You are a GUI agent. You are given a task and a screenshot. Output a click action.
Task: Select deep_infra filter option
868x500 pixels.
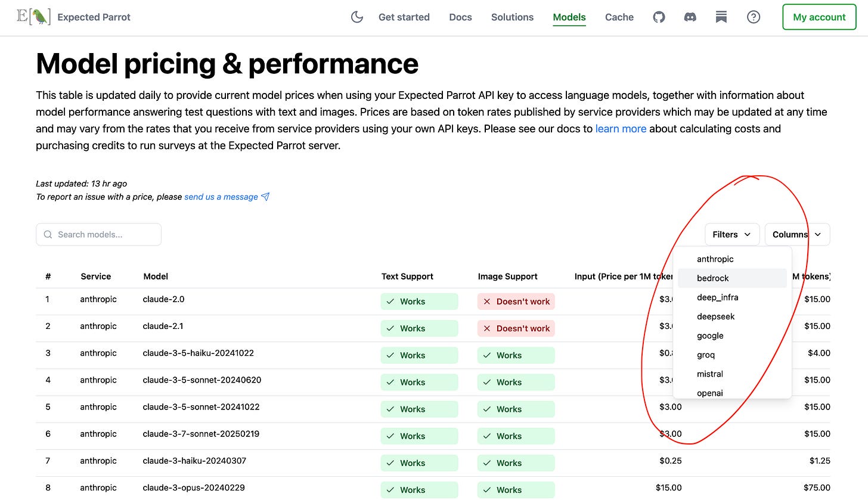click(x=732, y=297)
